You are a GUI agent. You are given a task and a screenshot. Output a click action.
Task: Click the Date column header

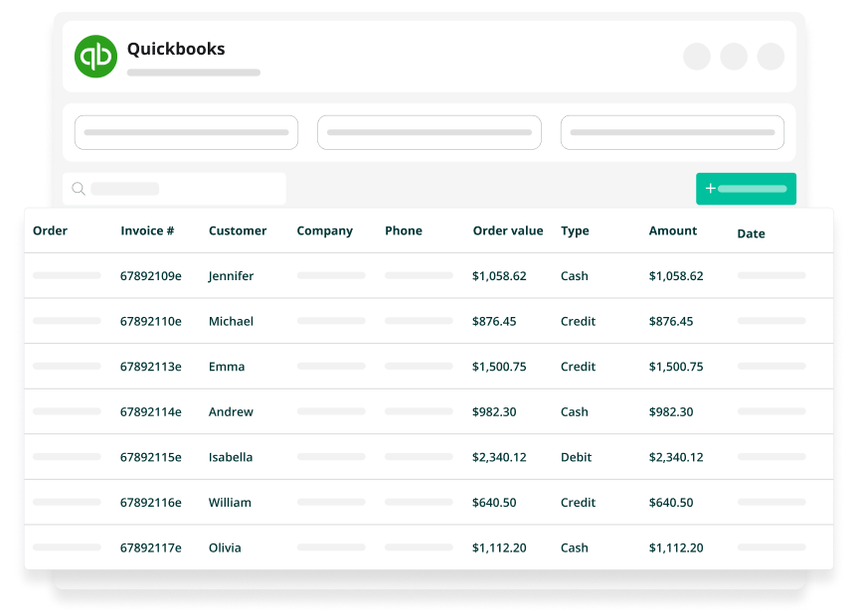pyautogui.click(x=751, y=233)
